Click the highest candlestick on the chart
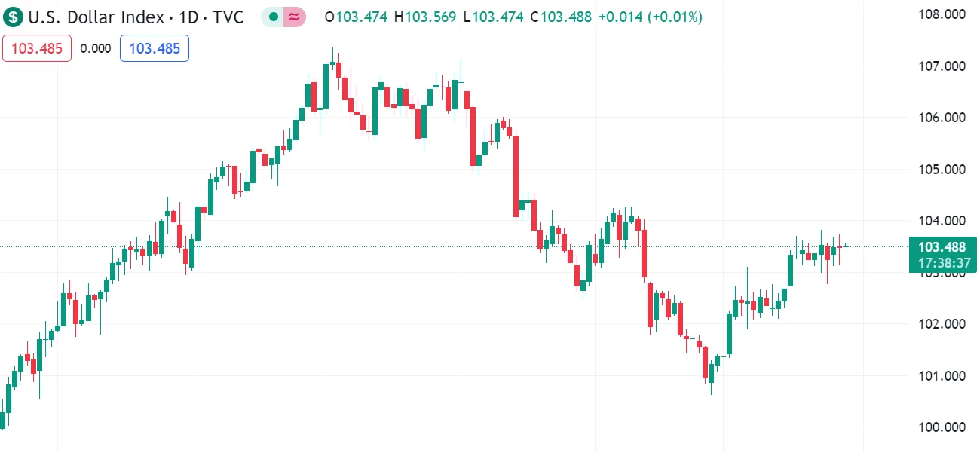Image resolution: width=980 pixels, height=453 pixels. [x=332, y=64]
